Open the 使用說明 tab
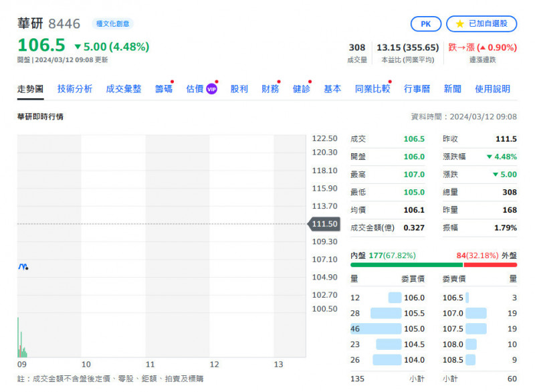535x392 pixels. click(493, 89)
